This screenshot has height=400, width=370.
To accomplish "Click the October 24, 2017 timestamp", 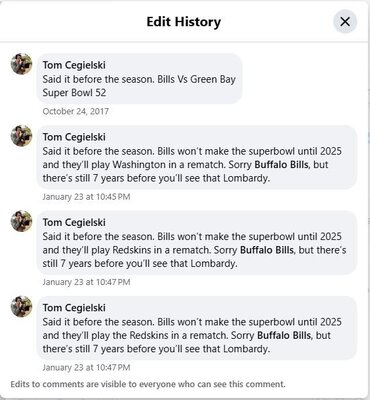I will tap(76, 111).
